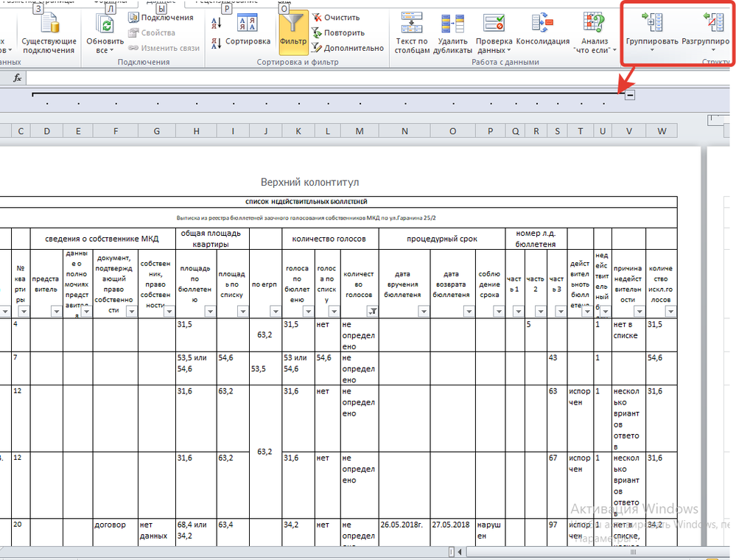Viewport: 736px width, 560px height.
Task: Open filter dropdown for дата вручения бюллетеня
Action: (424, 312)
